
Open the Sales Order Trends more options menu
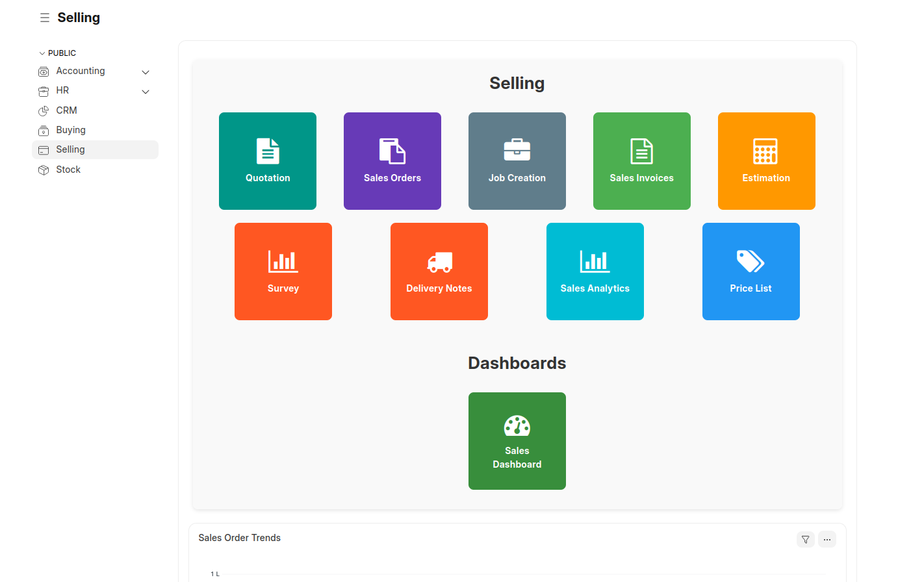pyautogui.click(x=827, y=539)
